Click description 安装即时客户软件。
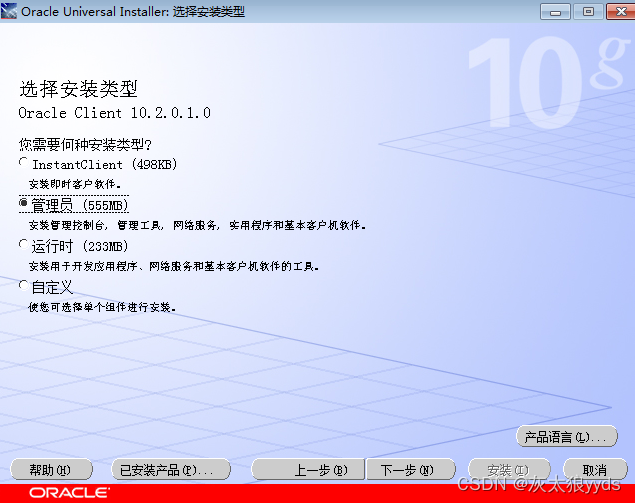636x504 pixels. click(x=75, y=184)
